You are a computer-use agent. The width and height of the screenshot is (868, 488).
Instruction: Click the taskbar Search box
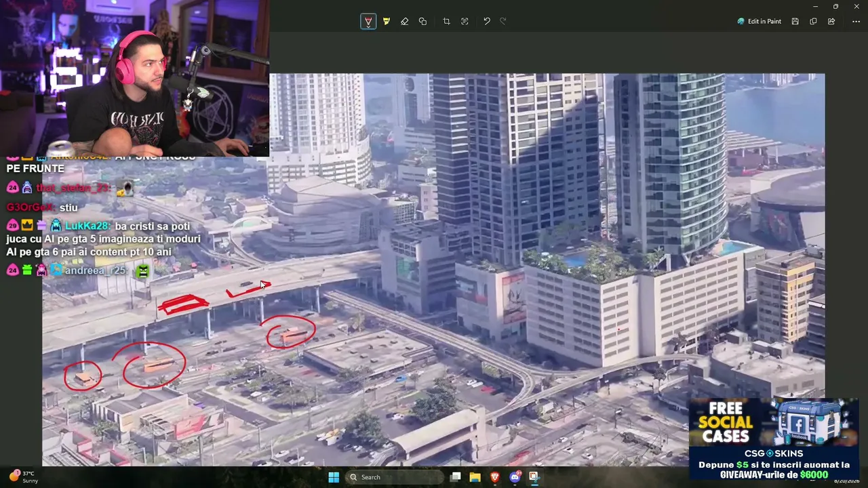pos(395,477)
